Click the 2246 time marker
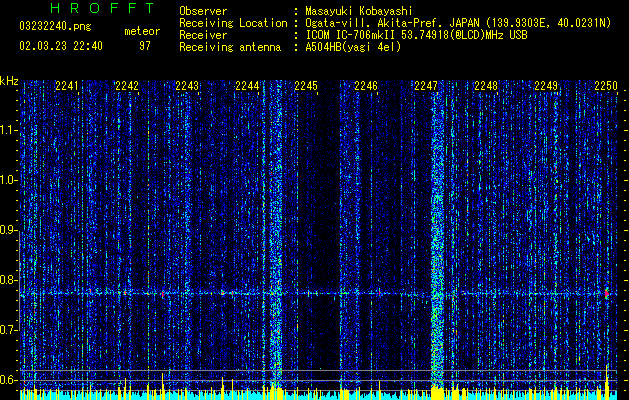Image resolution: width=629 pixels, height=400 pixels. coord(366,86)
